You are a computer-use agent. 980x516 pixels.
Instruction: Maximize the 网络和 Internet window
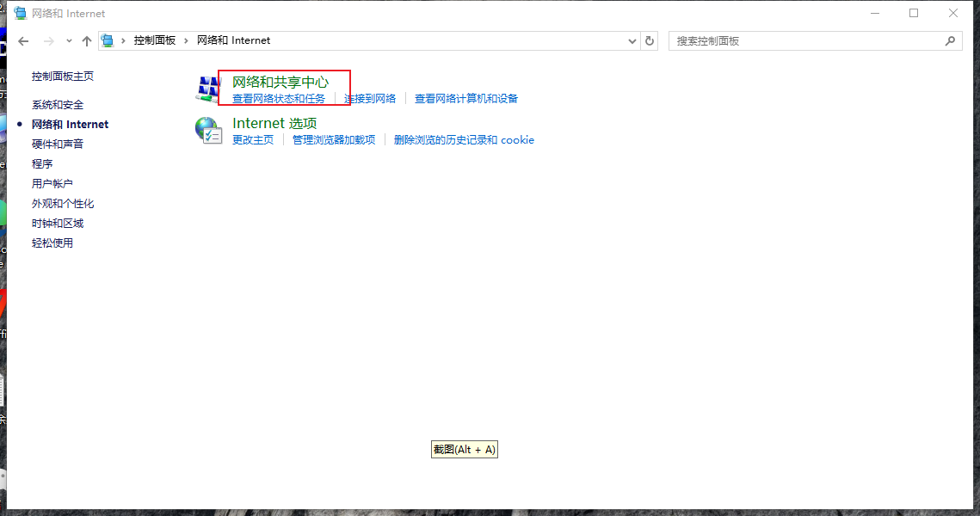[914, 13]
